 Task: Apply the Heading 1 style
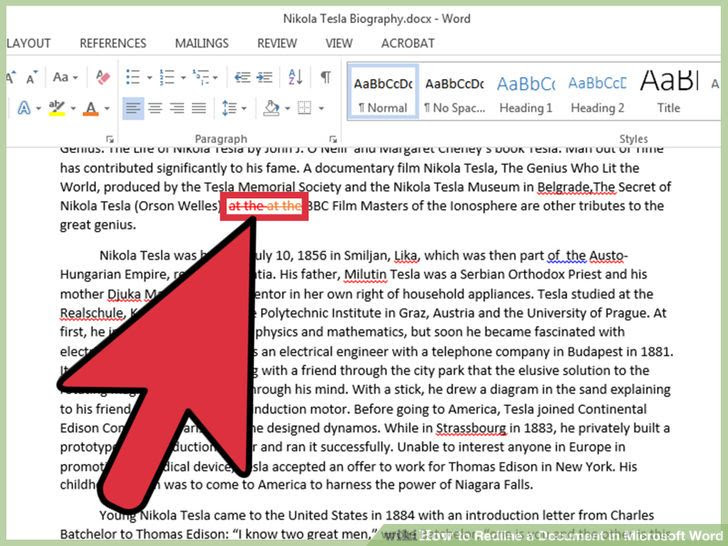click(526, 92)
